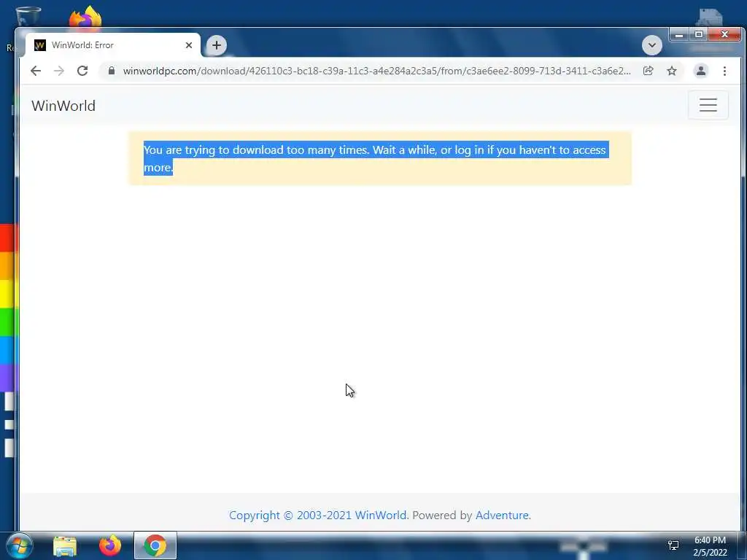
Task: Open the Recycle Bin on the desktop
Action: 28,17
